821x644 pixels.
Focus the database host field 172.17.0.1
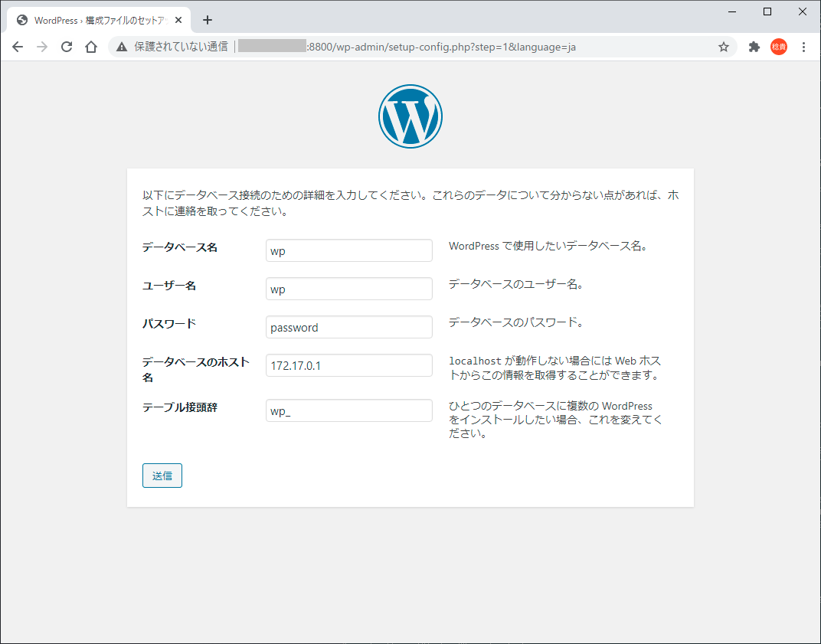(348, 365)
